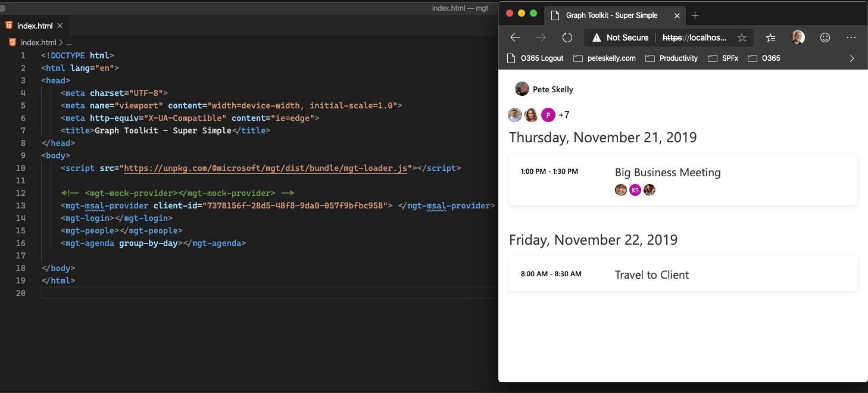Click the Friday, November 22, 2019 heading
Screen dimensions: 868x393
(594, 240)
